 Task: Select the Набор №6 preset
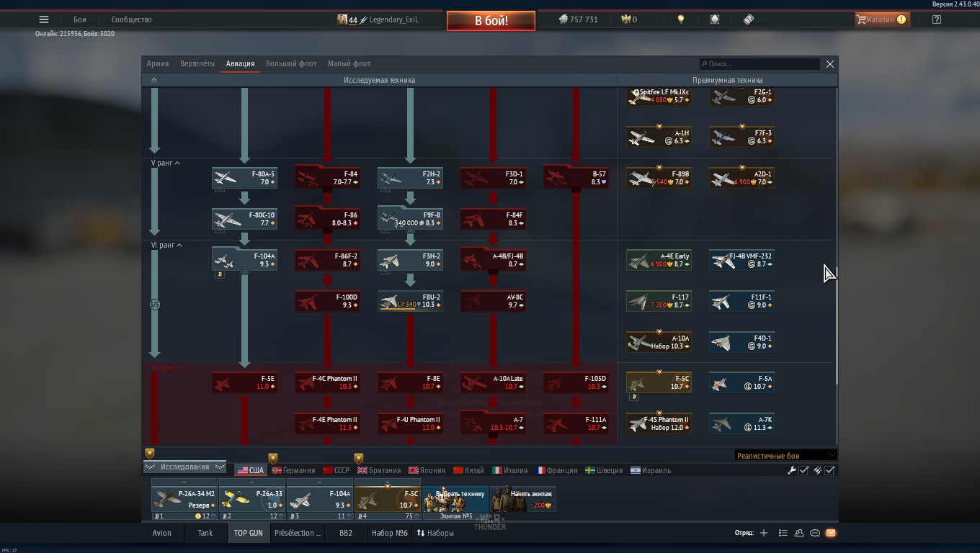click(x=390, y=533)
